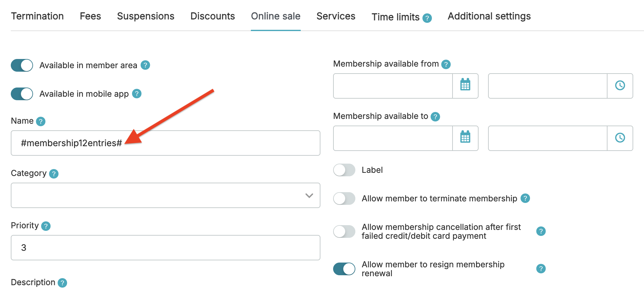Show help for Allow member to terminate membership

coord(525,199)
